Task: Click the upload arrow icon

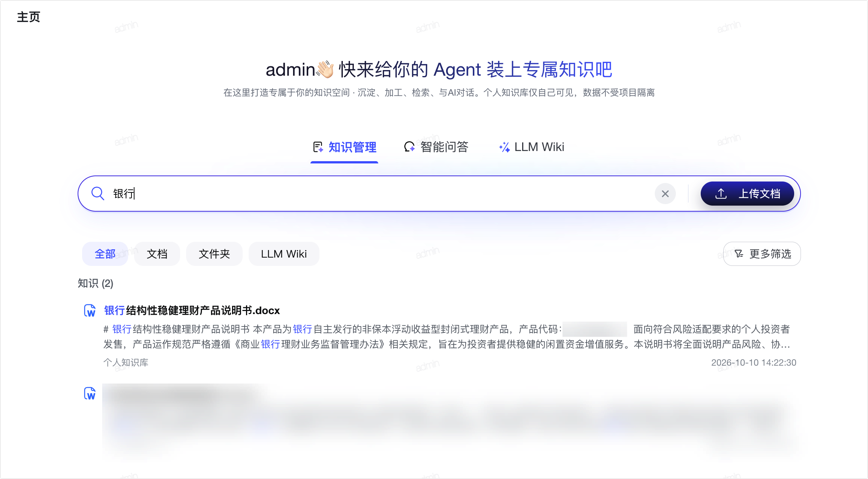Action: pos(721,194)
